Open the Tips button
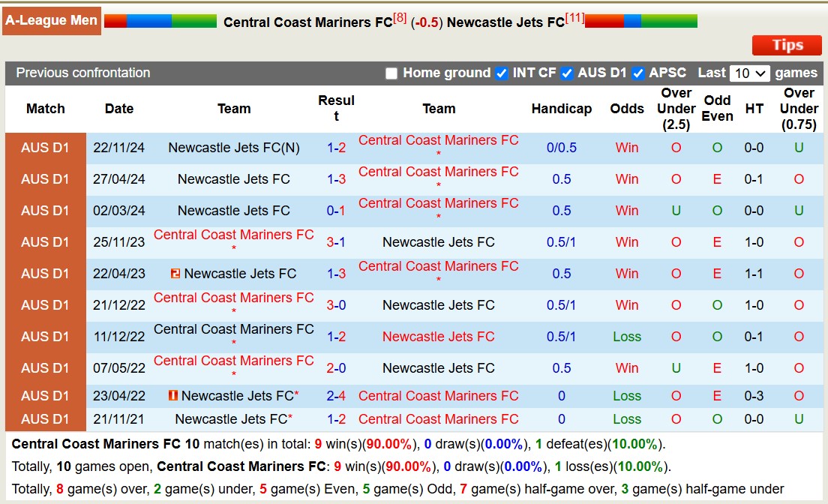828x504 pixels. (787, 45)
